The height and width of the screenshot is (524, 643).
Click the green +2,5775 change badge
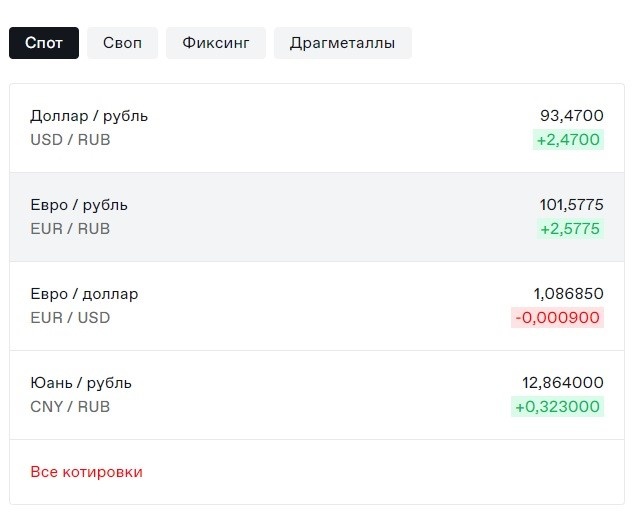tap(570, 229)
